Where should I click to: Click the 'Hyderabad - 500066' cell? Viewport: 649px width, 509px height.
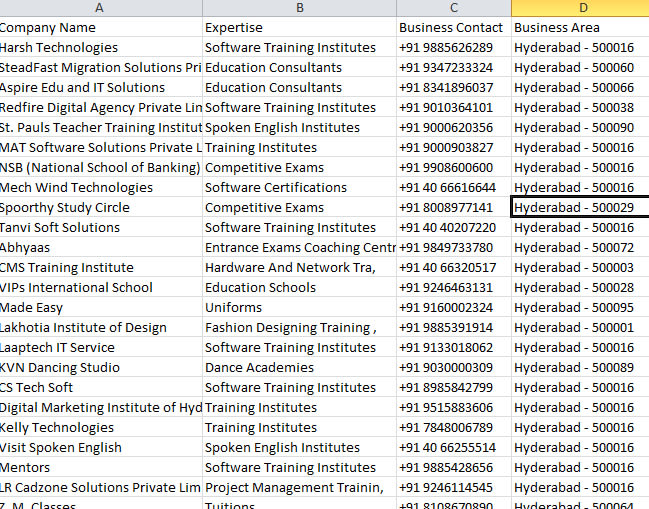pos(580,87)
